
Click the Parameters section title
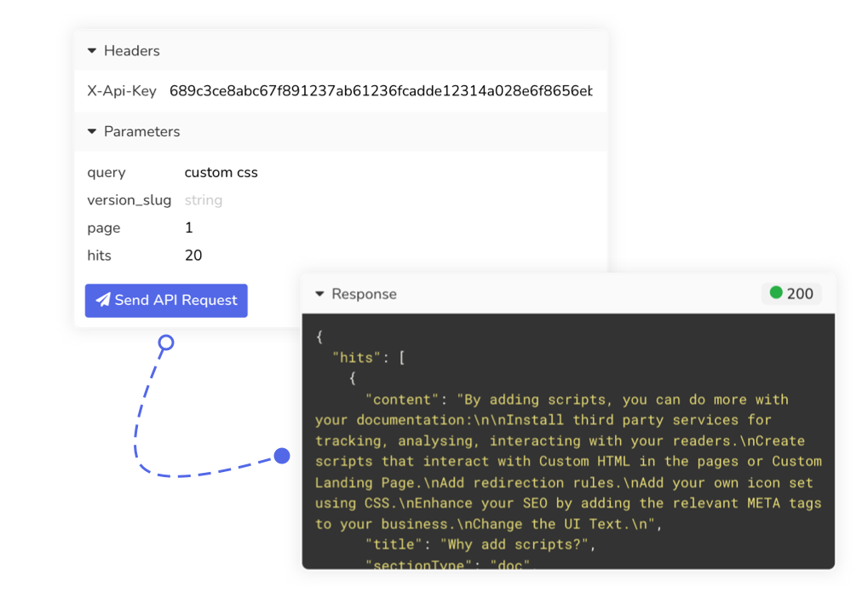(x=142, y=132)
